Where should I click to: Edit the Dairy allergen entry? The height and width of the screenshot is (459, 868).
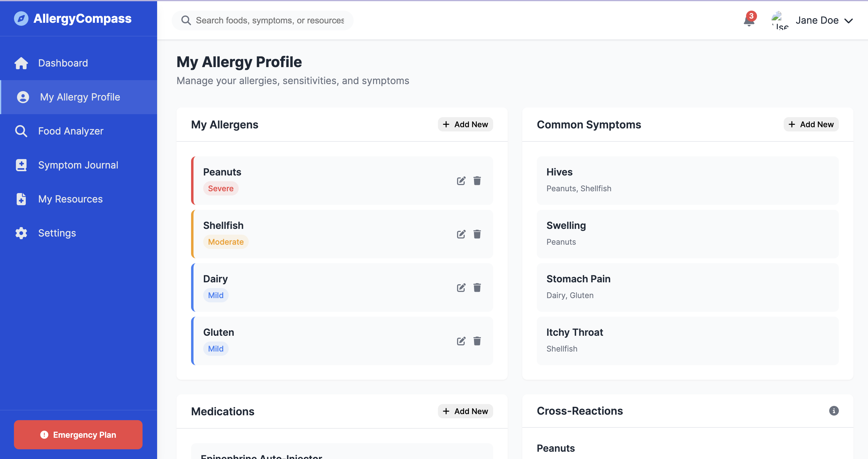pyautogui.click(x=461, y=287)
